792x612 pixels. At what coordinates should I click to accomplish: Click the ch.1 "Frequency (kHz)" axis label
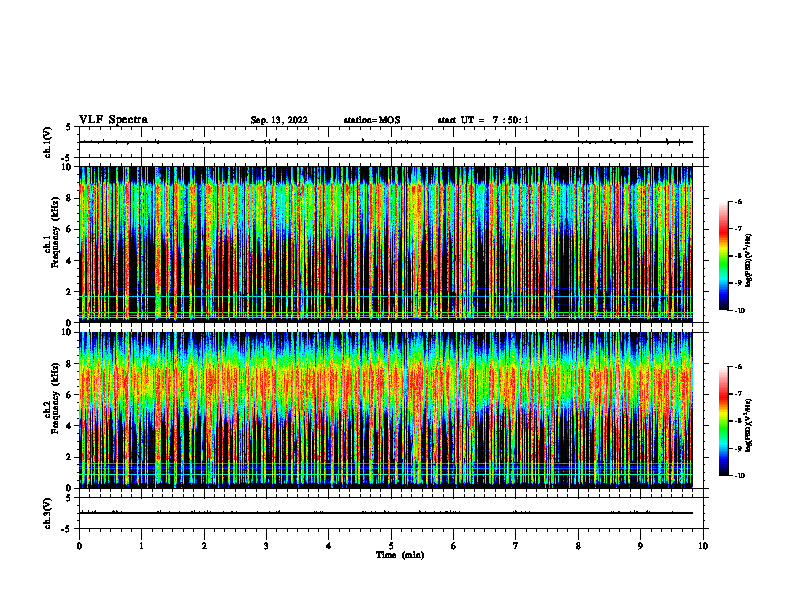[55, 232]
